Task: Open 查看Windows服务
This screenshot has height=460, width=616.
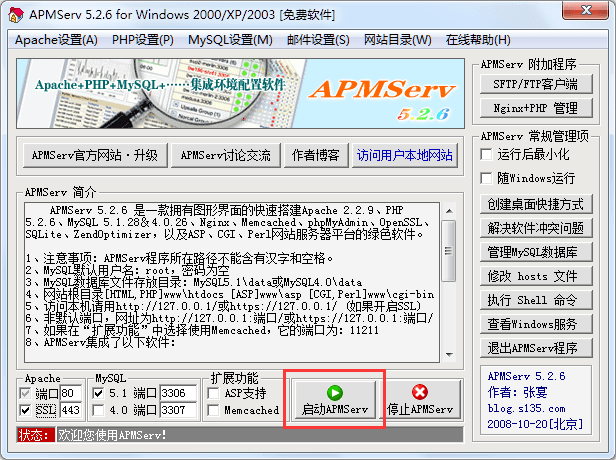Action: tap(536, 324)
